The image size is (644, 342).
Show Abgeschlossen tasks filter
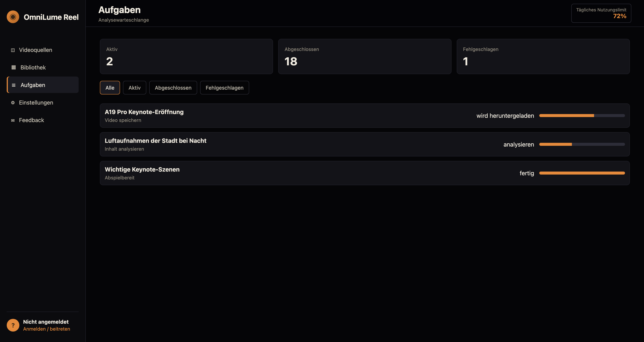pyautogui.click(x=173, y=88)
